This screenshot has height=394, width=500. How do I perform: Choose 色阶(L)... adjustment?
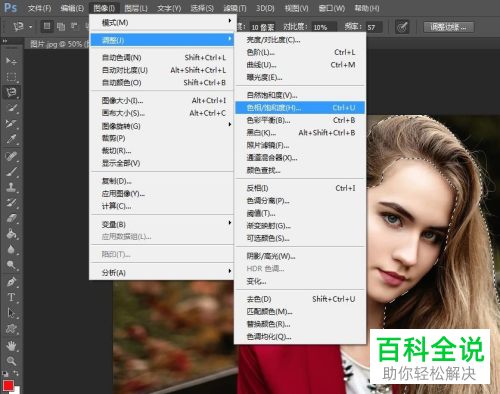pos(300,52)
